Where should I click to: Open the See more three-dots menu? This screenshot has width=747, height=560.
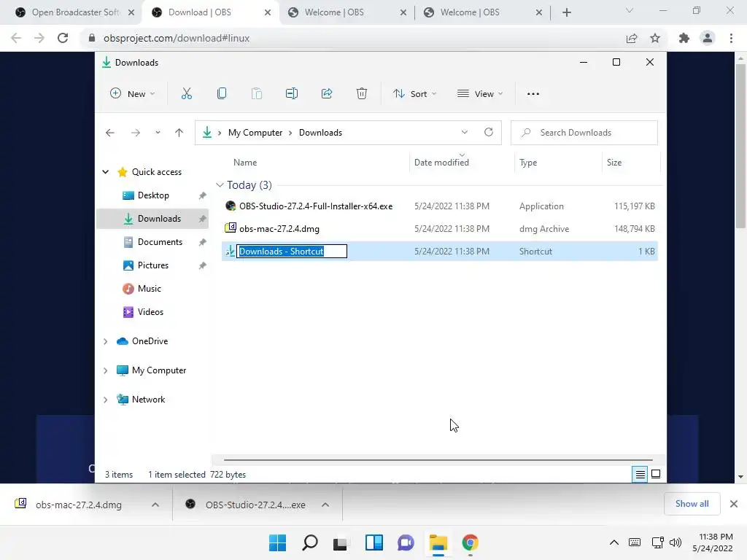tap(533, 94)
